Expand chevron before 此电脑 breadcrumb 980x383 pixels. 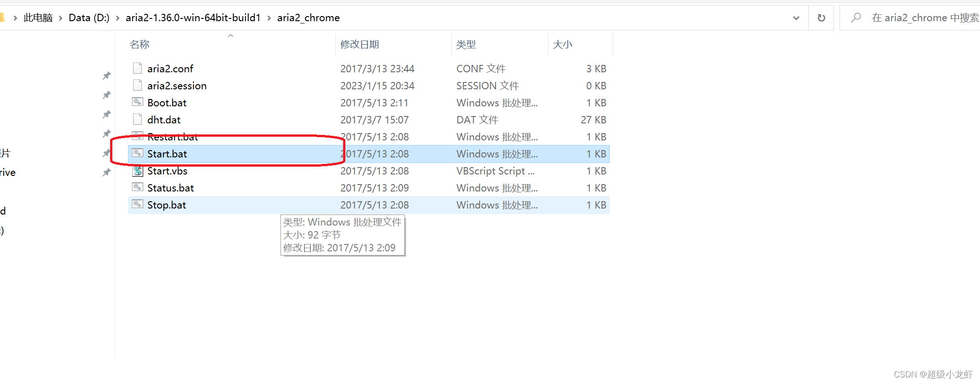[x=15, y=18]
